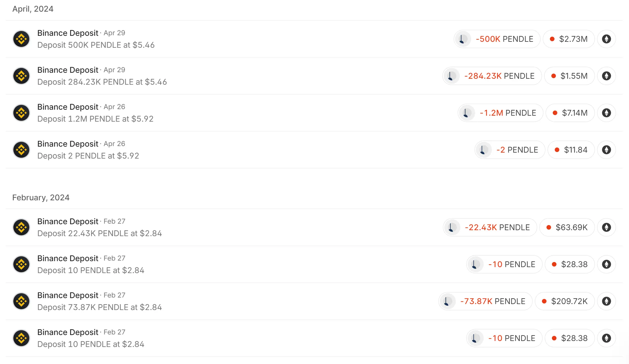Open the -500K PENDLE amount pill

504,39
